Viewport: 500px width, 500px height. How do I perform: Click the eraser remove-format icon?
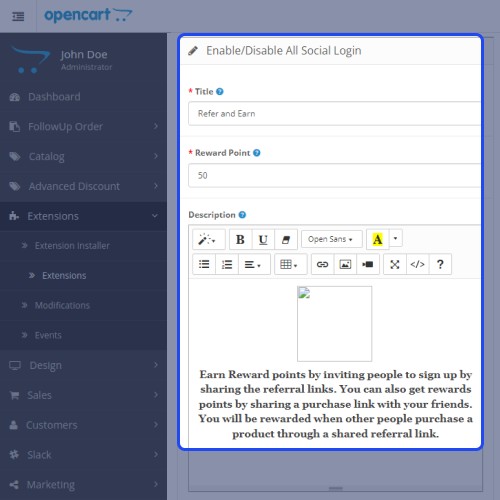[x=286, y=239]
